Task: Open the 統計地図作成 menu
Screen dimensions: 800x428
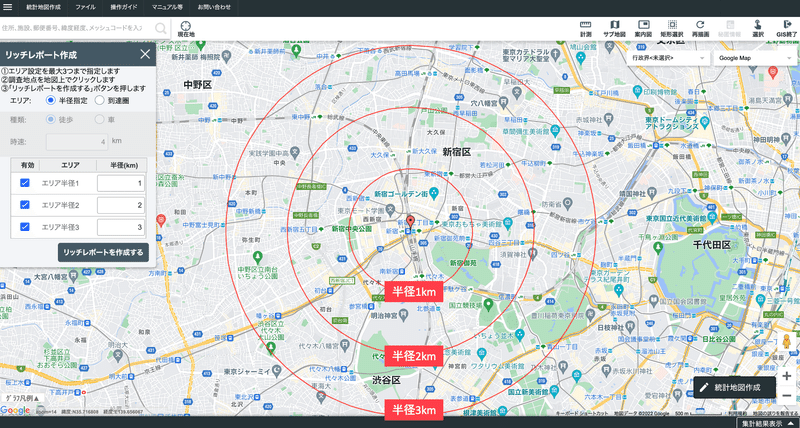Action: 43,7
